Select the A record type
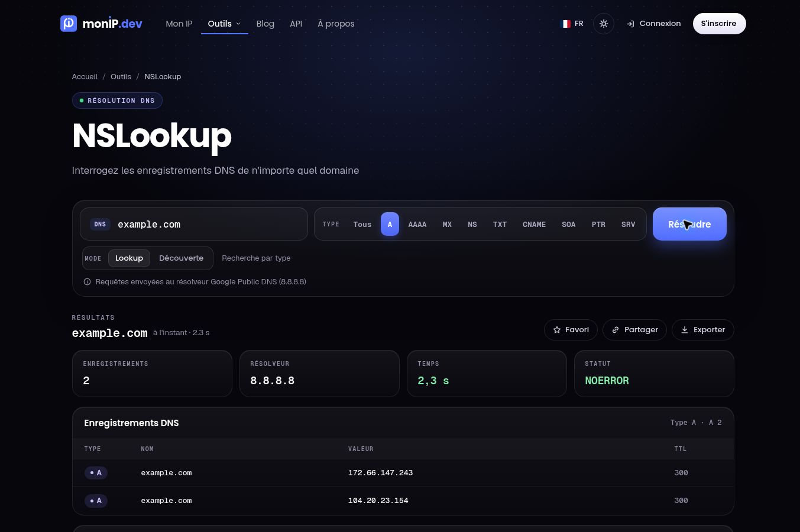800x532 pixels. click(x=390, y=224)
